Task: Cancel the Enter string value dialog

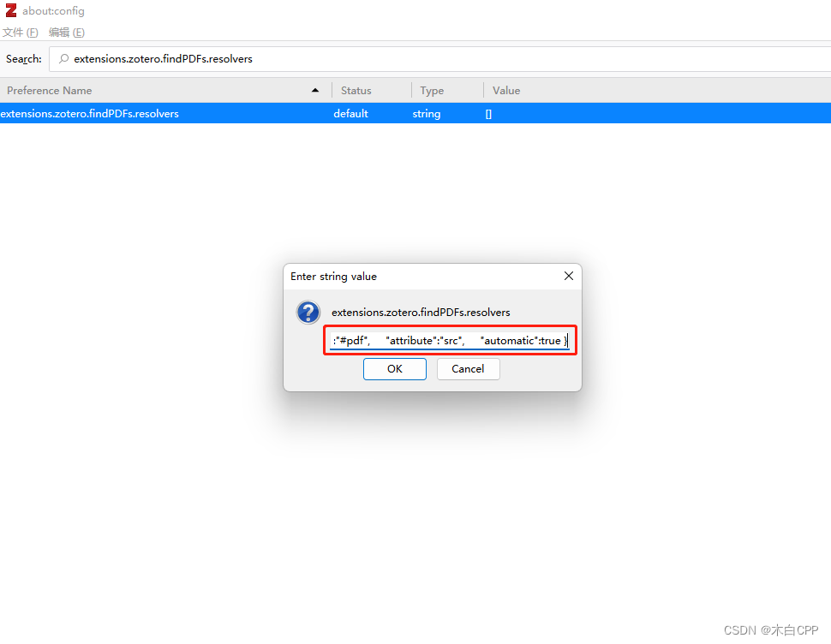Action: (468, 369)
